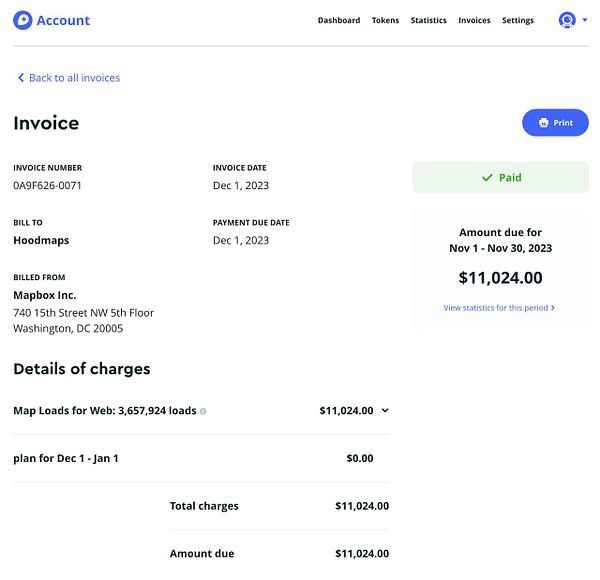Click the back arrow chevron icon

[x=21, y=78]
